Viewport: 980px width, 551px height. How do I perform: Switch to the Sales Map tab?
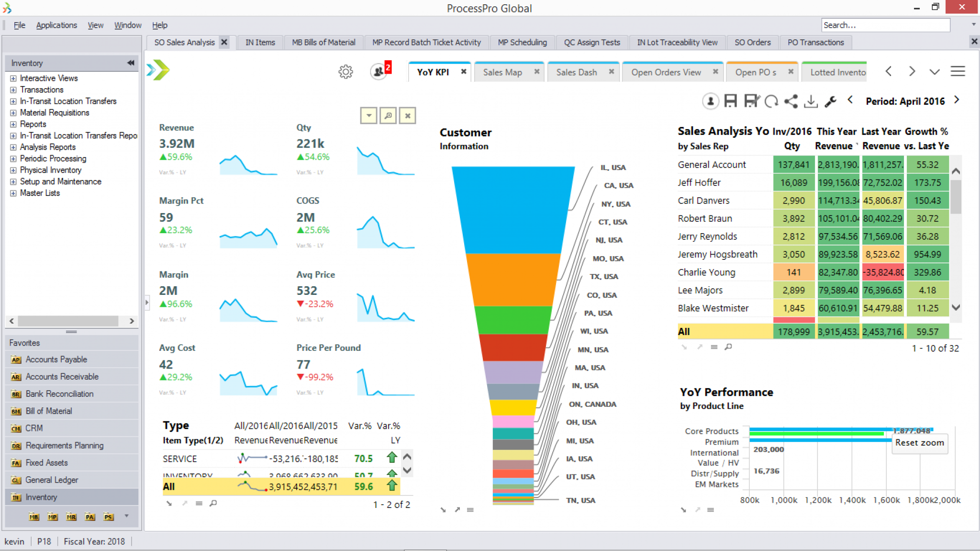(x=502, y=72)
